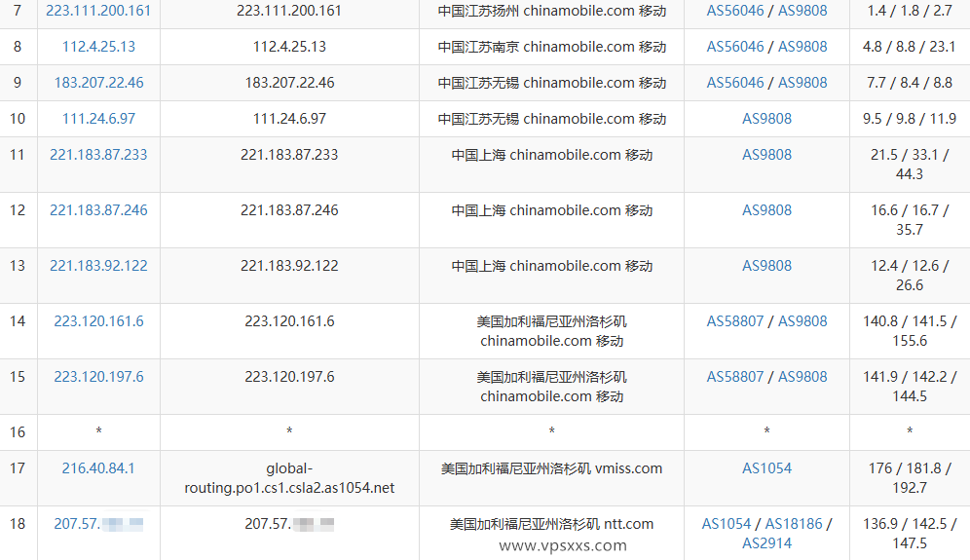Click AS9808 link in hop 9 row

[x=802, y=83]
